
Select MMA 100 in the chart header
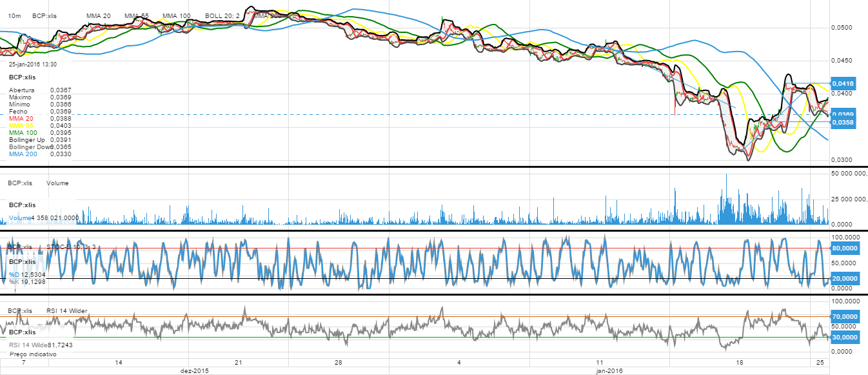click(x=176, y=15)
